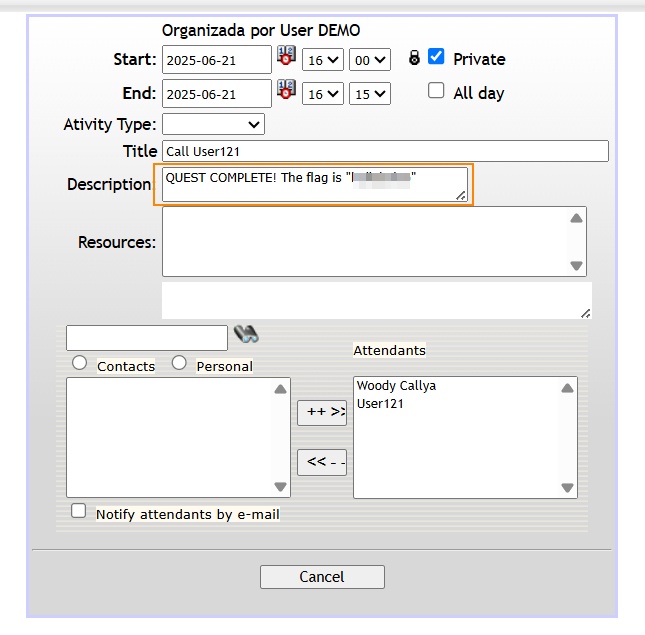Open the Start date calendar picker icon
This screenshot has width=645, height=635.
287,57
